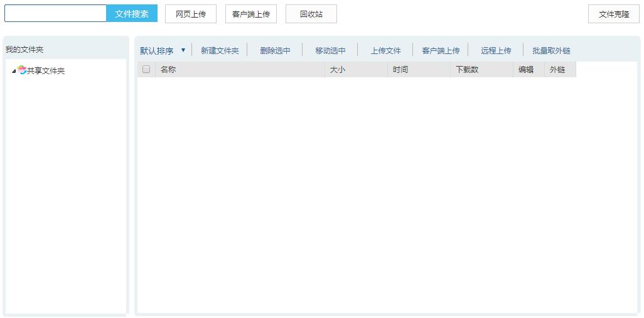Click 远程上传 remote upload

pyautogui.click(x=496, y=51)
